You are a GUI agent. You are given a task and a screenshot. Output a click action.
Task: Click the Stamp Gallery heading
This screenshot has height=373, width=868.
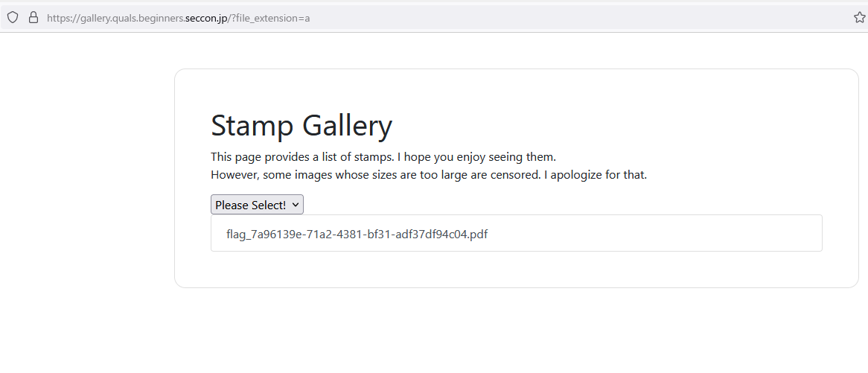[x=301, y=126]
